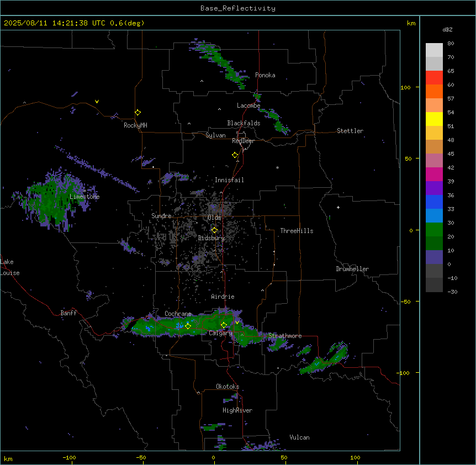Click the km unit label in the bottom left
476x465 pixels.
[x=8, y=458]
